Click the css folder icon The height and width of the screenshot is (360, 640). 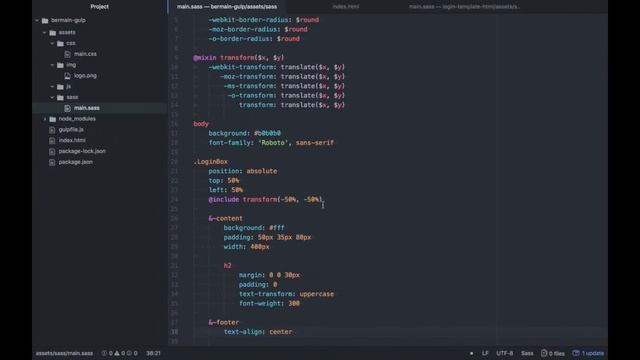(x=60, y=43)
